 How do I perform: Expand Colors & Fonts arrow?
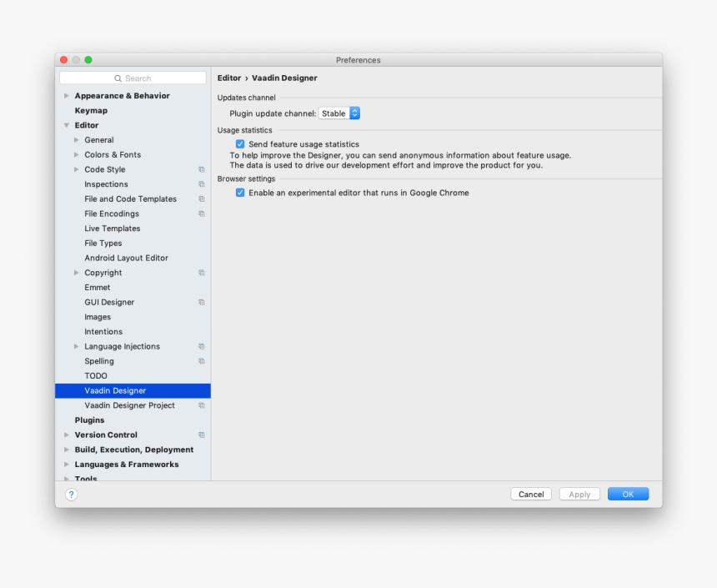(x=77, y=154)
